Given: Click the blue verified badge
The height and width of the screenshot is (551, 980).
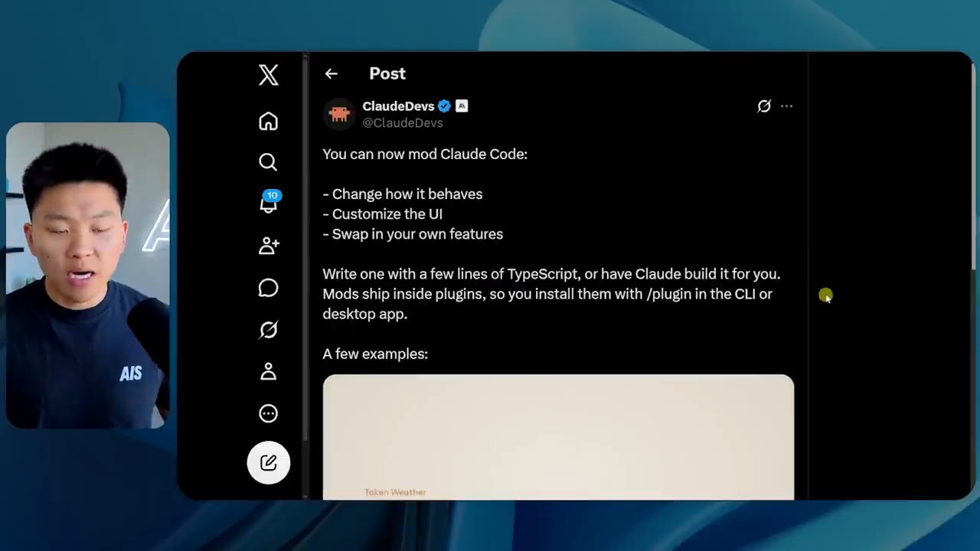Looking at the screenshot, I should [x=444, y=106].
